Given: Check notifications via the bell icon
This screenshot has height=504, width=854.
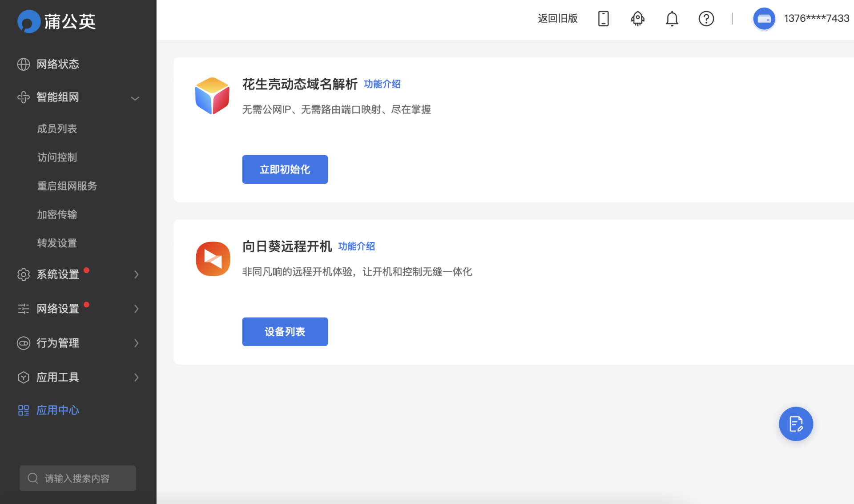Looking at the screenshot, I should click(x=672, y=19).
